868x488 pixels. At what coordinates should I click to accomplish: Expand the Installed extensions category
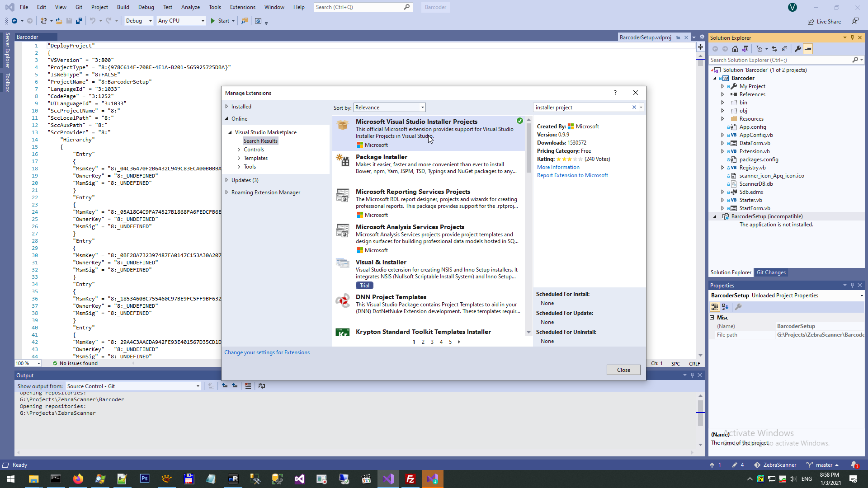point(227,107)
